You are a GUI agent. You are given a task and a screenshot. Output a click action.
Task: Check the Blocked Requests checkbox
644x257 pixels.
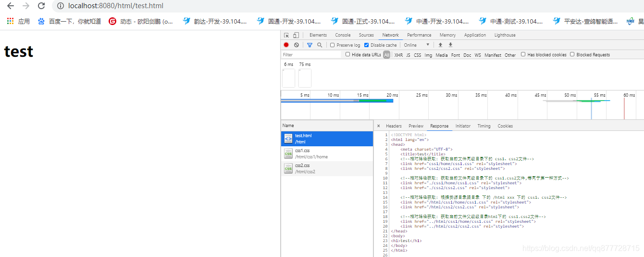click(x=572, y=54)
